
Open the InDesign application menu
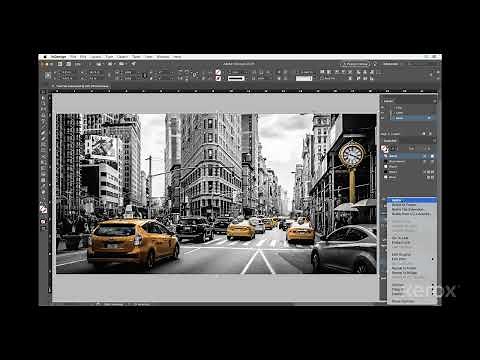[58, 57]
